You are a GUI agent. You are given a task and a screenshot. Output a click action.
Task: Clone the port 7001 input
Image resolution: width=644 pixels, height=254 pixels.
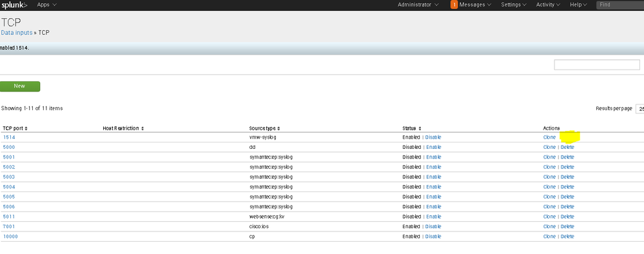pyautogui.click(x=549, y=226)
